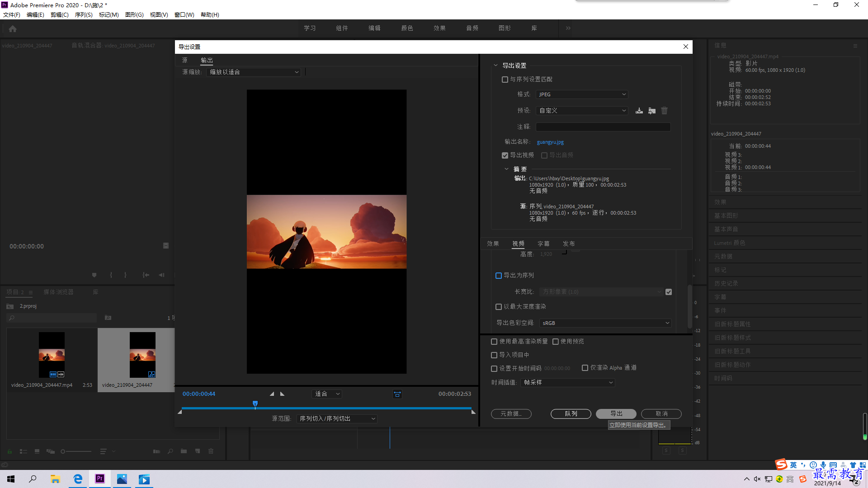
Task: Click the export preview playhead marker
Action: pos(255,404)
